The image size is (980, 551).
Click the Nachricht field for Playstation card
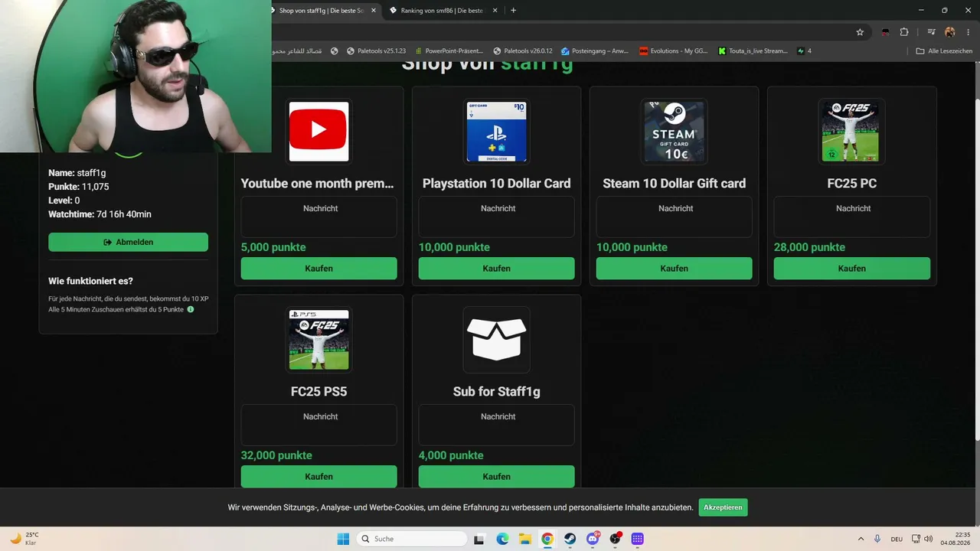(x=496, y=217)
